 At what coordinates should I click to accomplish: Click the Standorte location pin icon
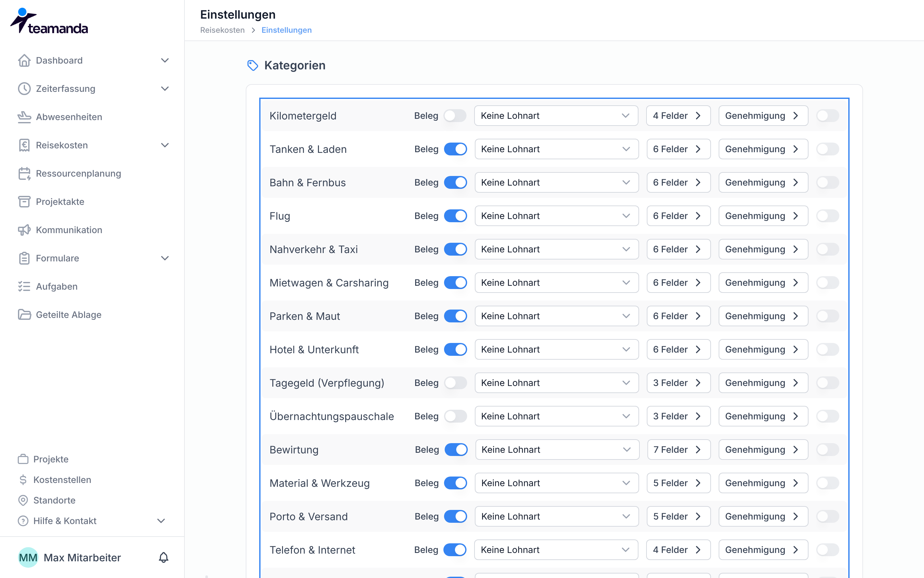(23, 500)
